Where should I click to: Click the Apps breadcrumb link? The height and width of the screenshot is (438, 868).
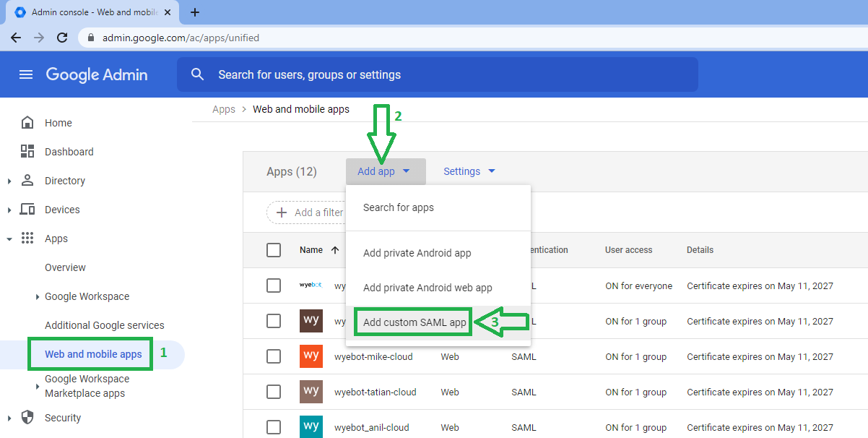224,109
